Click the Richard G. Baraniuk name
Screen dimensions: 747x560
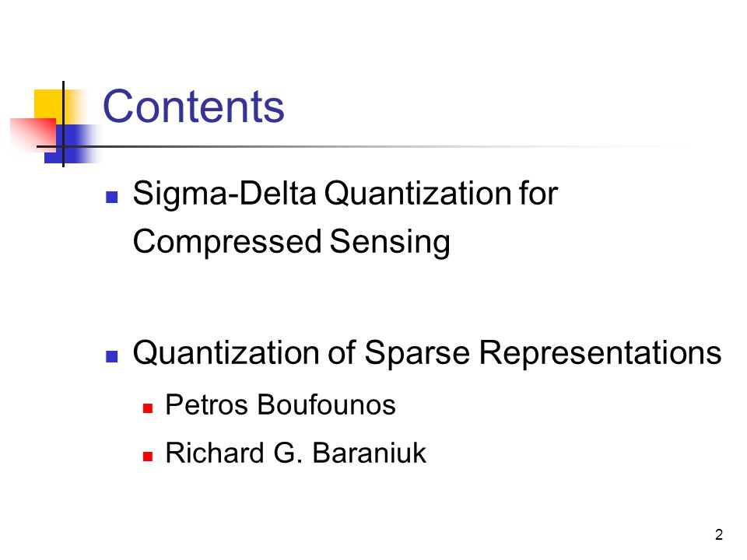(296, 453)
